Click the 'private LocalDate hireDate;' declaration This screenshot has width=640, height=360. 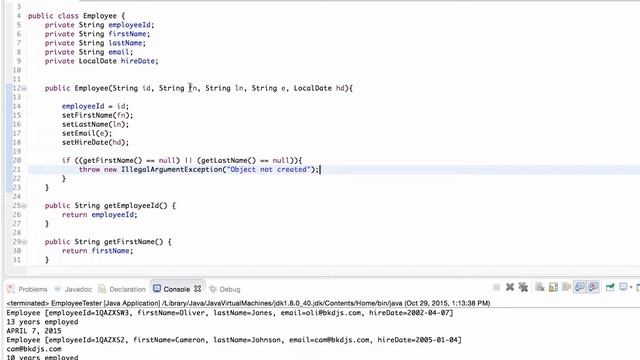tap(102, 61)
